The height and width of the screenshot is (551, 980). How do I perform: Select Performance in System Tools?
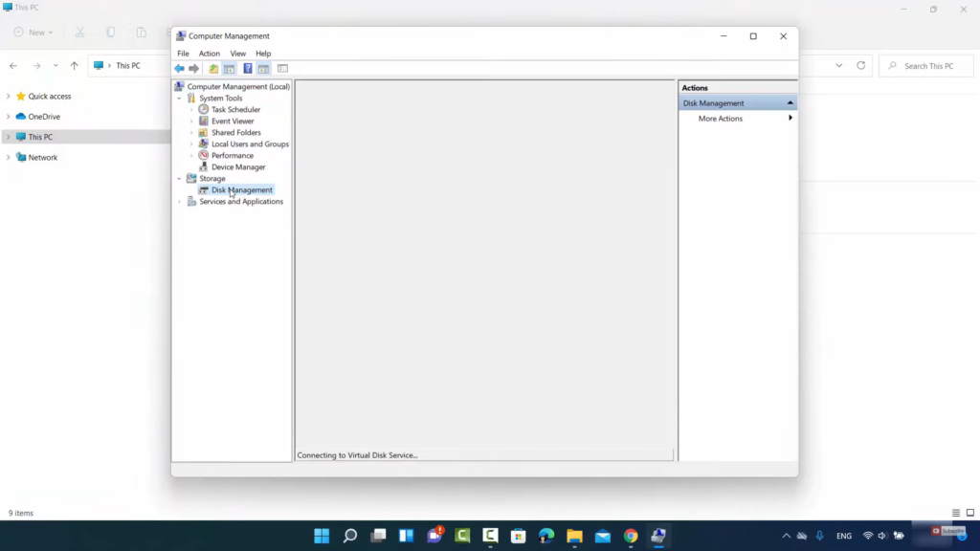click(x=233, y=156)
